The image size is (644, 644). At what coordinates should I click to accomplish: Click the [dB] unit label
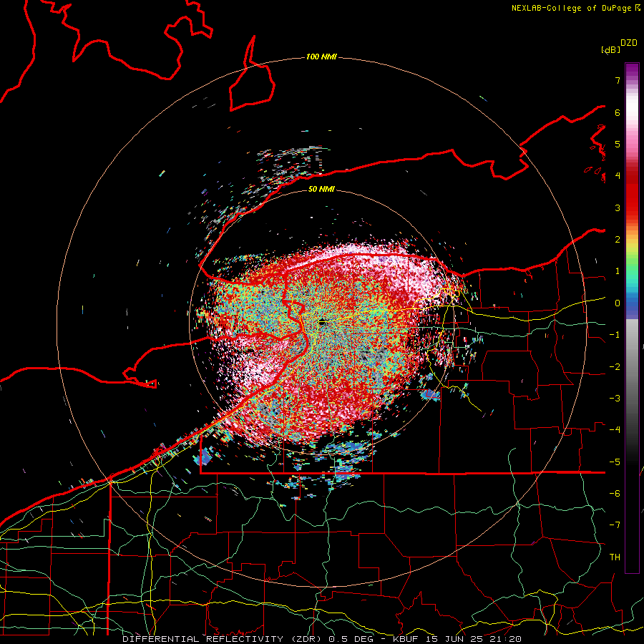click(x=611, y=49)
